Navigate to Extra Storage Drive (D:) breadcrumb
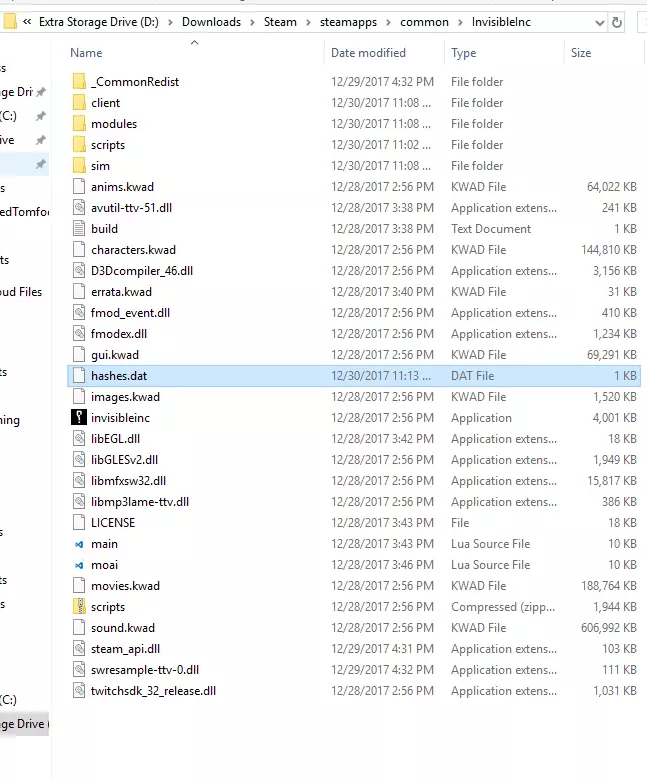 99,22
